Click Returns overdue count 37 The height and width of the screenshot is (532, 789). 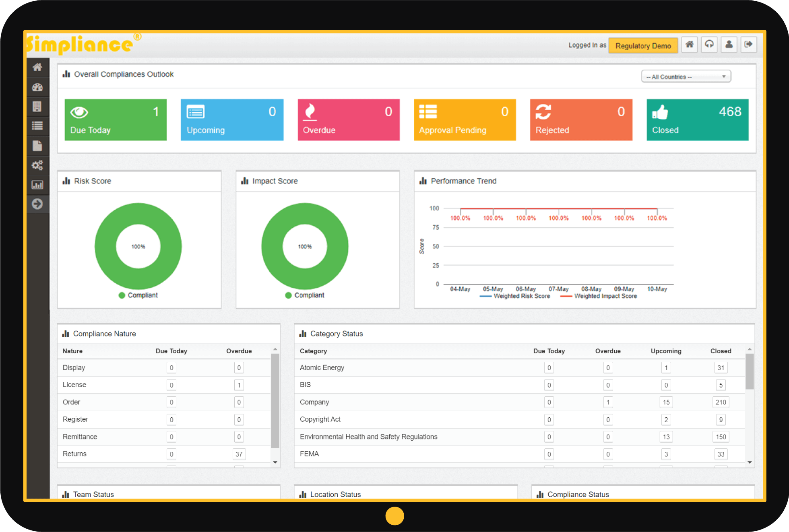[x=239, y=454]
